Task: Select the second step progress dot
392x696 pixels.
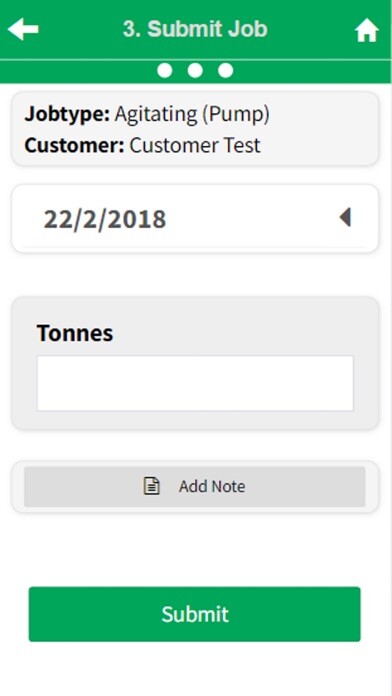Action: click(x=195, y=70)
